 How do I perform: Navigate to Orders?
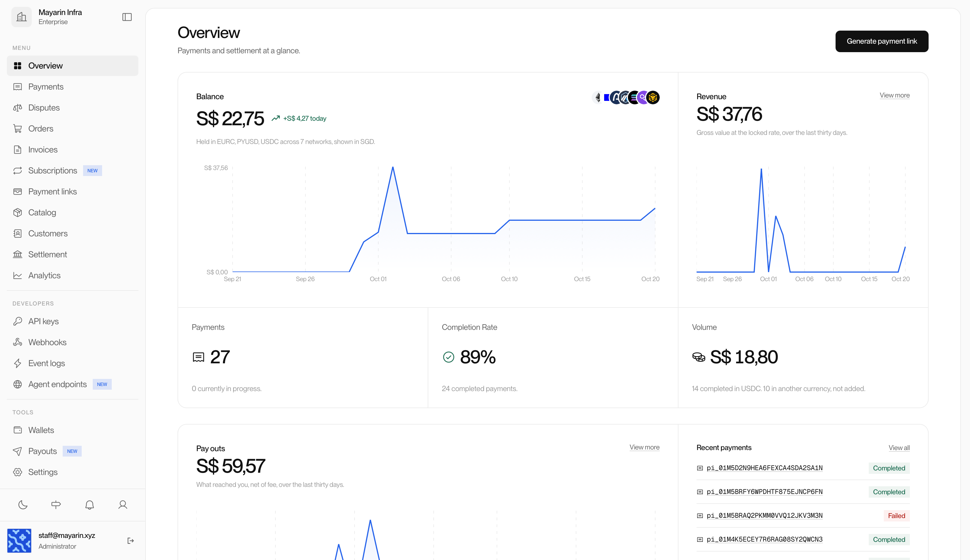tap(73, 128)
